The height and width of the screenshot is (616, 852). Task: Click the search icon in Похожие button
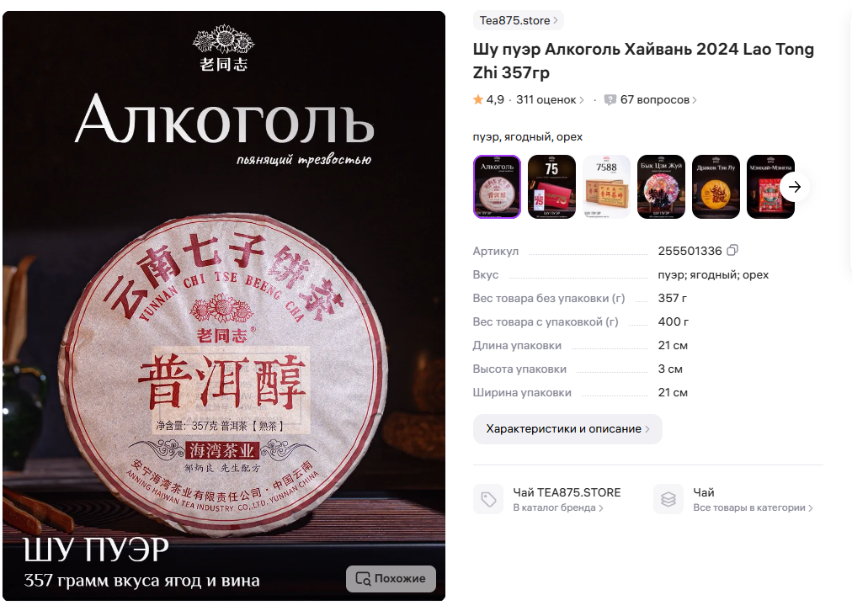pyautogui.click(x=363, y=578)
